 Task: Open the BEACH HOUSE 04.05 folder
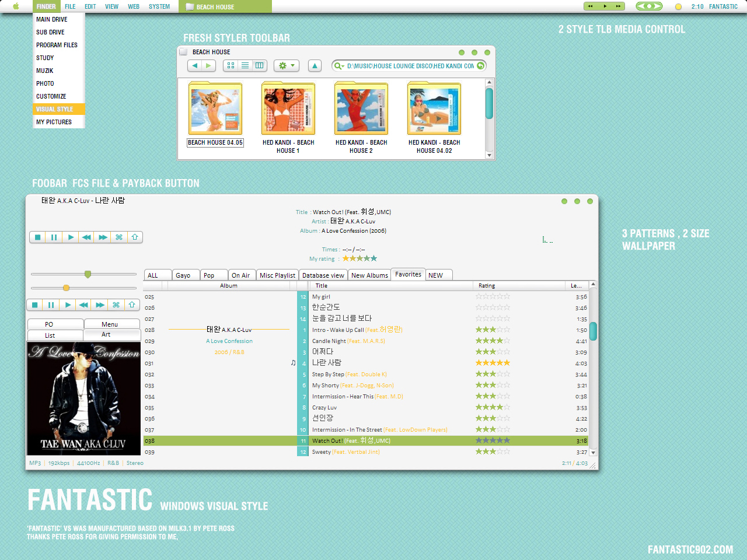pyautogui.click(x=215, y=114)
